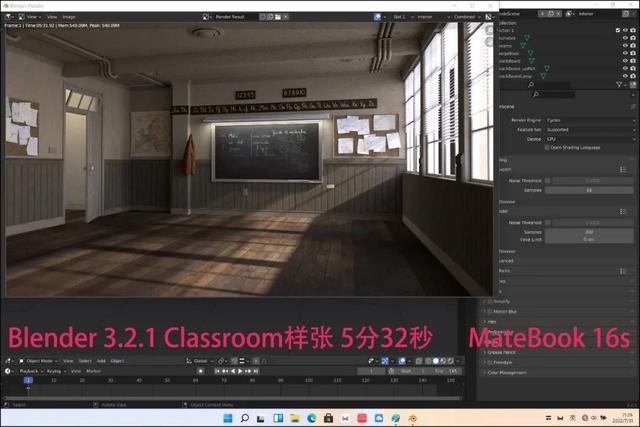Open Render sampling presets icon
This screenshot has height=427, width=640.
point(623,211)
